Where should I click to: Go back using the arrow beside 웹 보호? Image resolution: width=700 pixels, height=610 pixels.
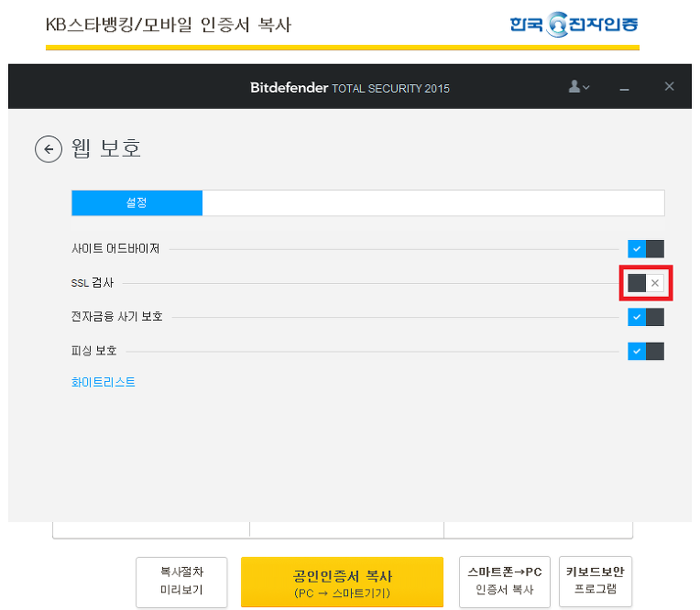pos(49,149)
